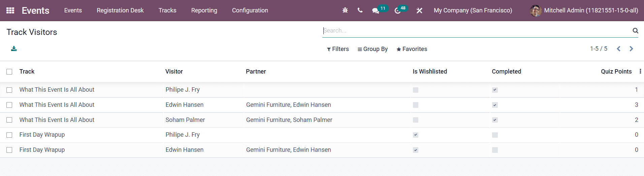Sort by the Partner column header

coord(256,72)
